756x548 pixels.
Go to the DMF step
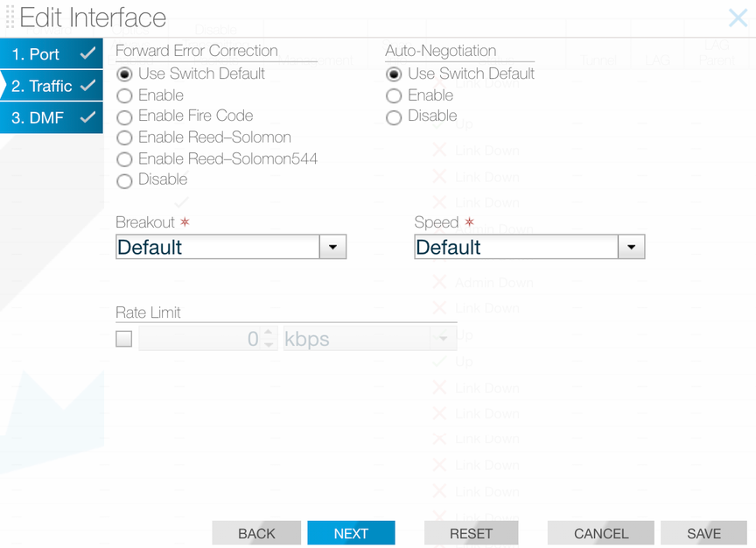(x=39, y=118)
